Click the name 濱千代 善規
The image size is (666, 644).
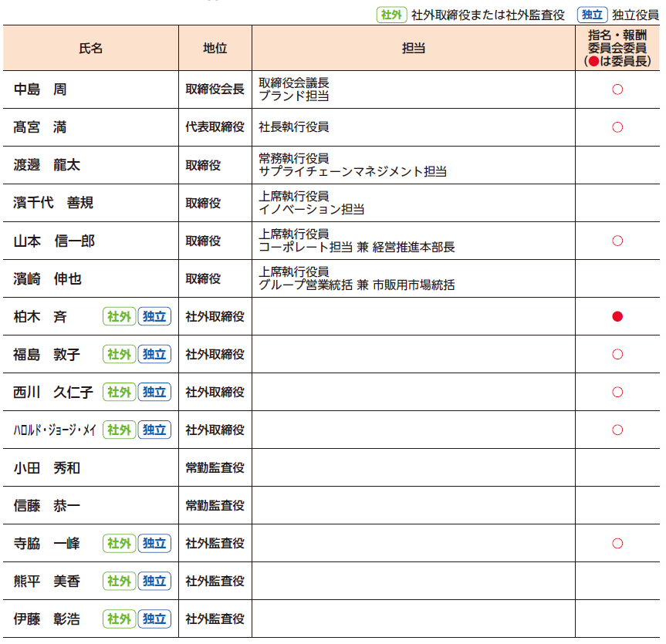pos(53,203)
